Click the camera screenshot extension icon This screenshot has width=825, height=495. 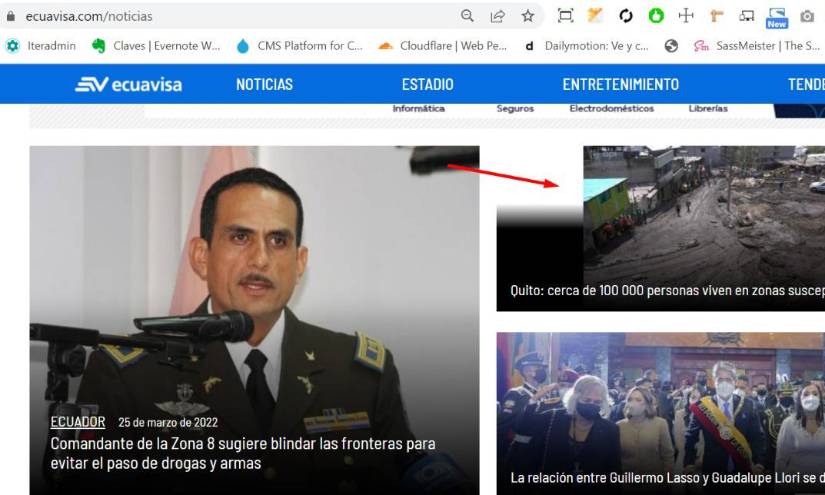[x=807, y=16]
